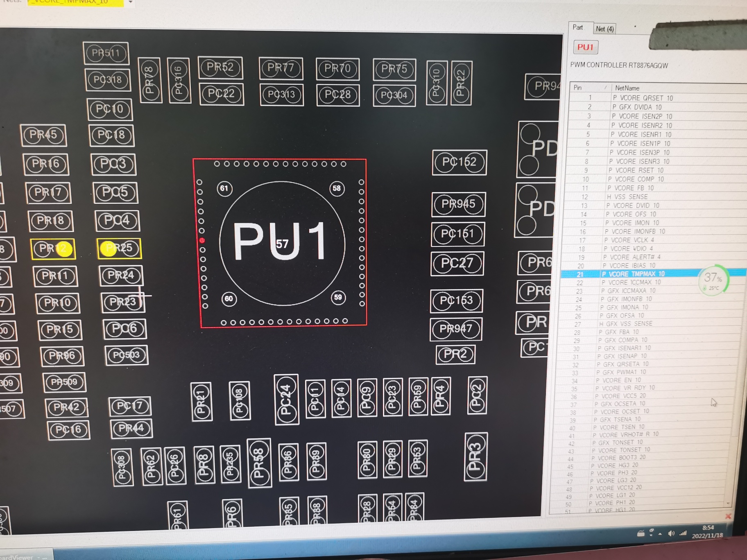Select the Part tab

pyautogui.click(x=577, y=27)
